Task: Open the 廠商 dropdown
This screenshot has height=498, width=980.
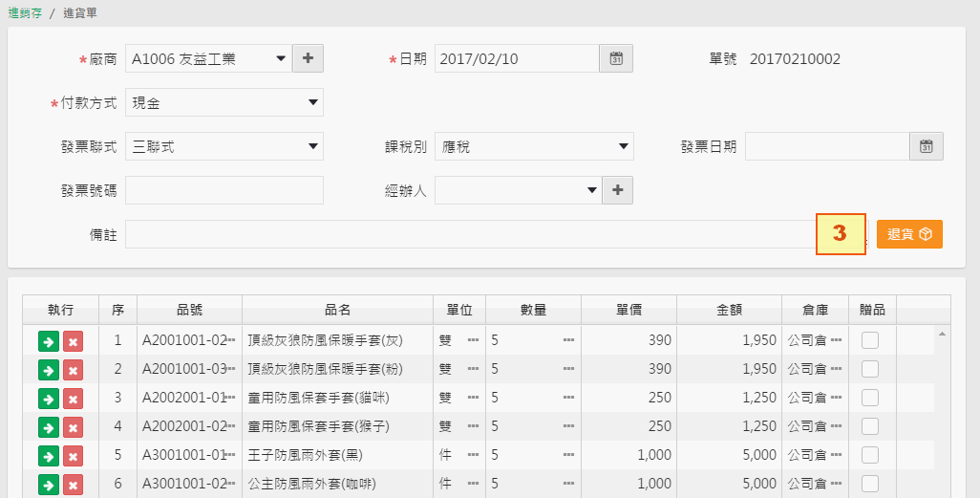Action: (x=209, y=59)
